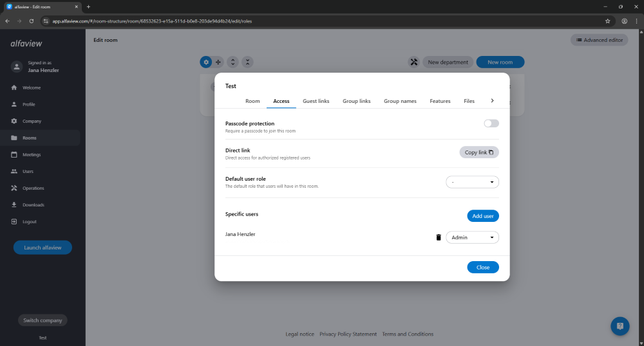Open the Rooms folder icon in sidebar
Viewport: 644px width, 346px height.
[14, 138]
